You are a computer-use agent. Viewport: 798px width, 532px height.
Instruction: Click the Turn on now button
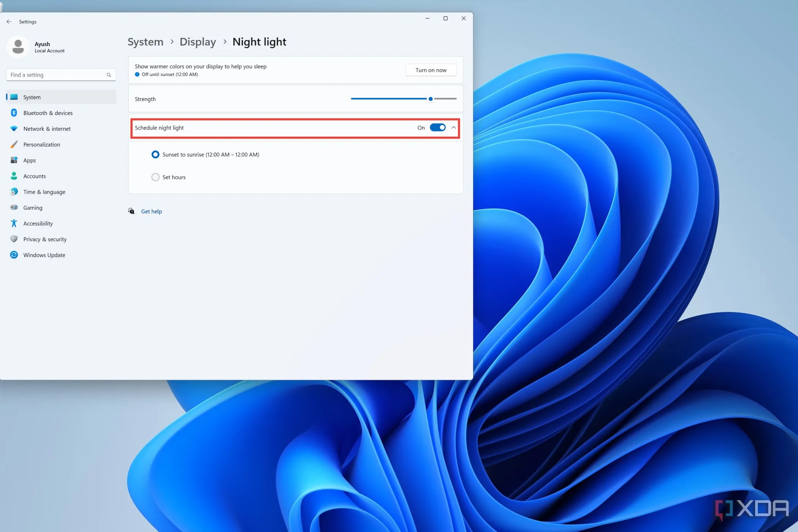431,70
